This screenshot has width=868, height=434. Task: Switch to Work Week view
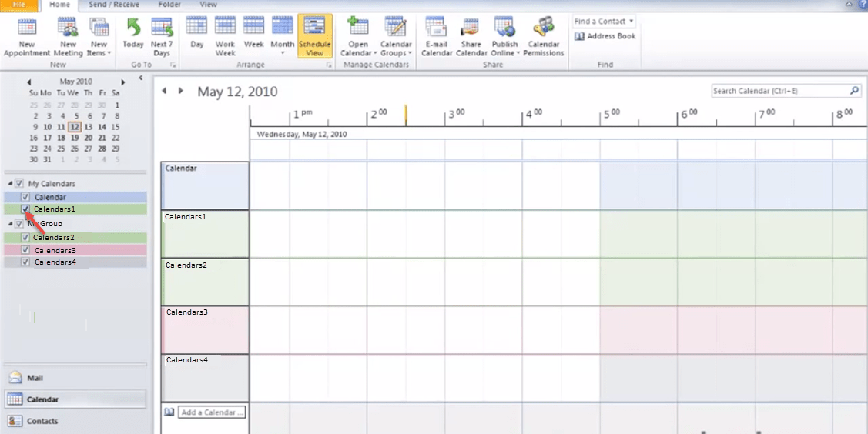click(226, 36)
